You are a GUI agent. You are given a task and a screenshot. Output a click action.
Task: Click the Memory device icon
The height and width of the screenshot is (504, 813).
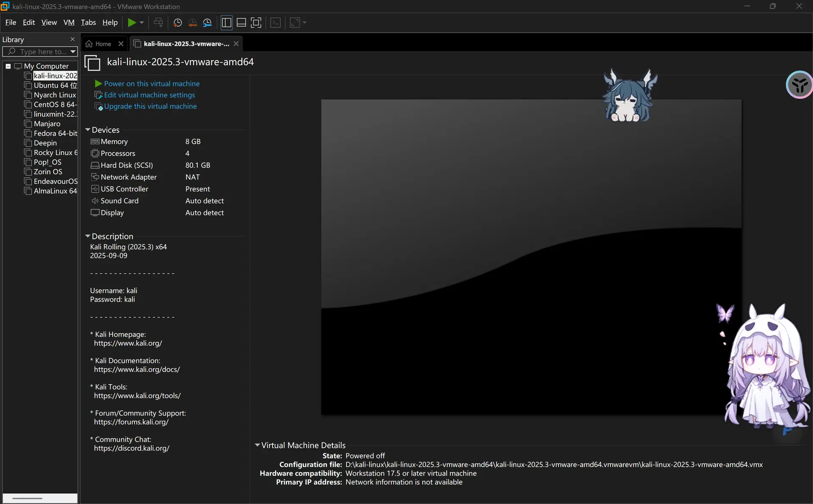coord(95,141)
